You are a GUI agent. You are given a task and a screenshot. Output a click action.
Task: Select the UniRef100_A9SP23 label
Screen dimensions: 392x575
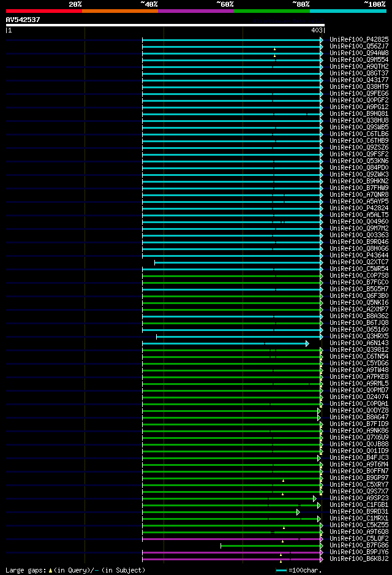[359, 498]
